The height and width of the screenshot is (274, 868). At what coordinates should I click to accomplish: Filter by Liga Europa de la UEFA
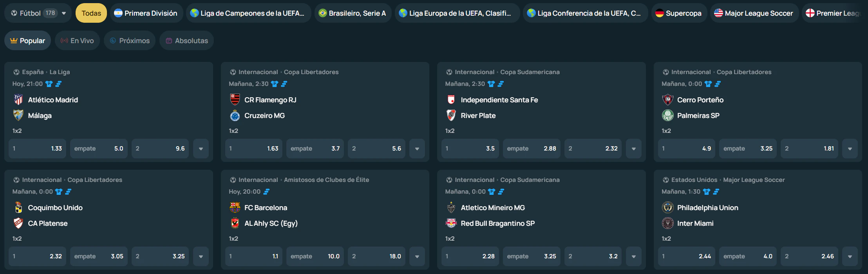coord(457,13)
